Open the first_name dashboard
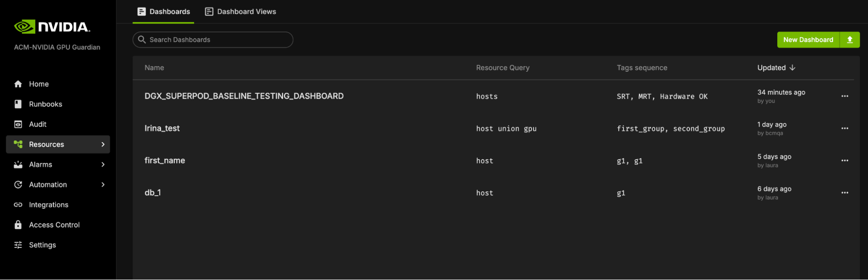This screenshot has width=868, height=280. 165,160
